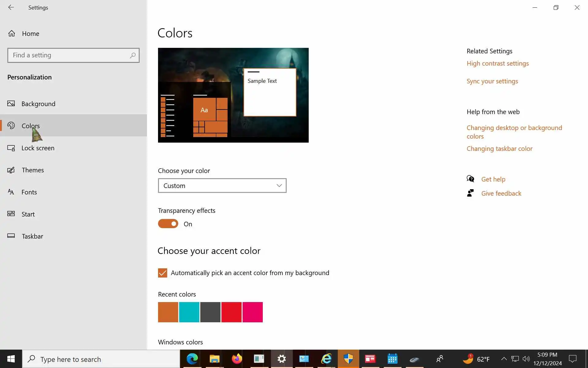Screen dimensions: 588x368
Task: Click the back arrow in Settings header
Action: click(x=11, y=7)
